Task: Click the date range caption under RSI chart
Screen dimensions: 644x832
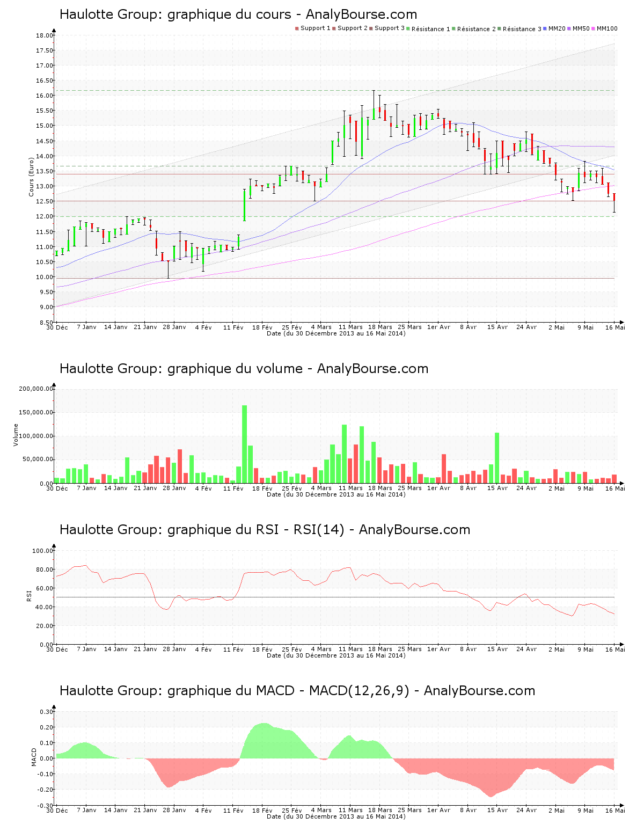Action: tap(336, 655)
